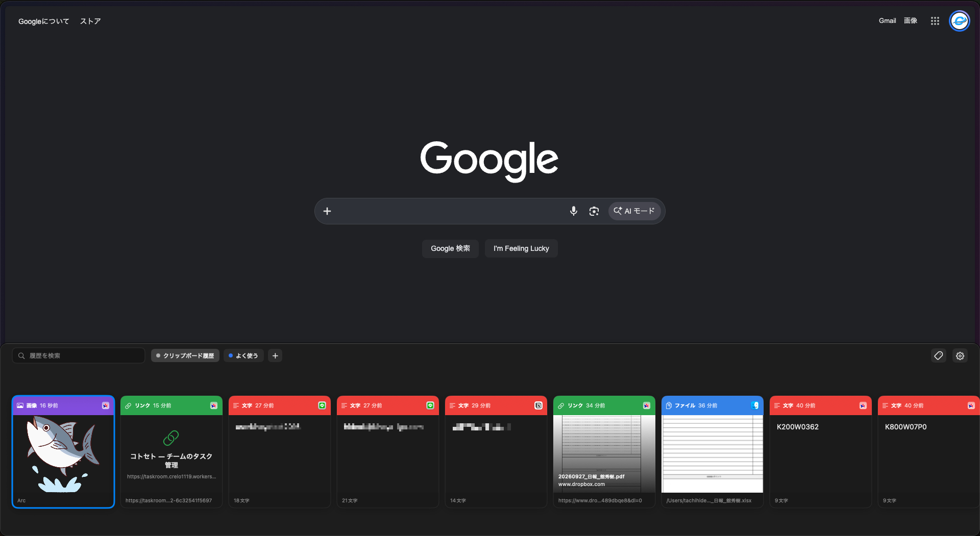Screen dimensions: 980x536
Task: Click the Google 検索 button
Action: pyautogui.click(x=450, y=248)
